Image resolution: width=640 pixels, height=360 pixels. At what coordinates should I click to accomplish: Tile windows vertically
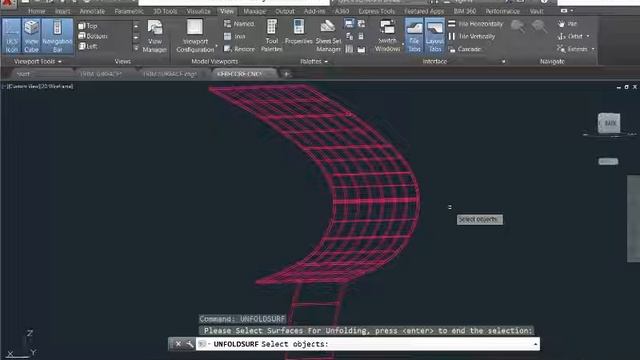(x=472, y=36)
